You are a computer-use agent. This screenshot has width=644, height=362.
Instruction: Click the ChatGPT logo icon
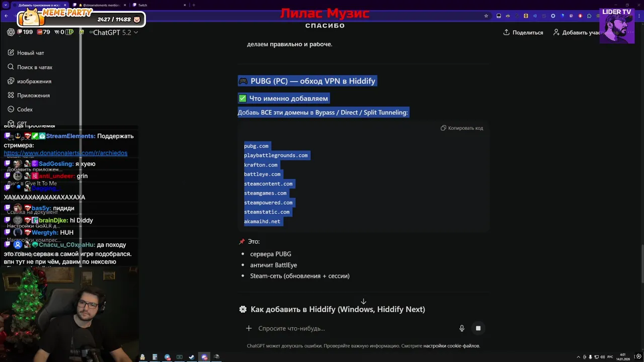pyautogui.click(x=11, y=32)
